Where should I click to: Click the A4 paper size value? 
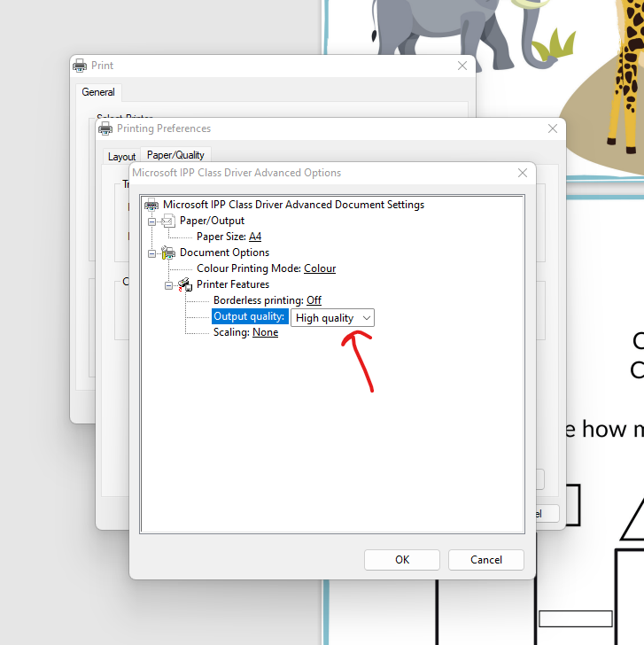pyautogui.click(x=255, y=237)
